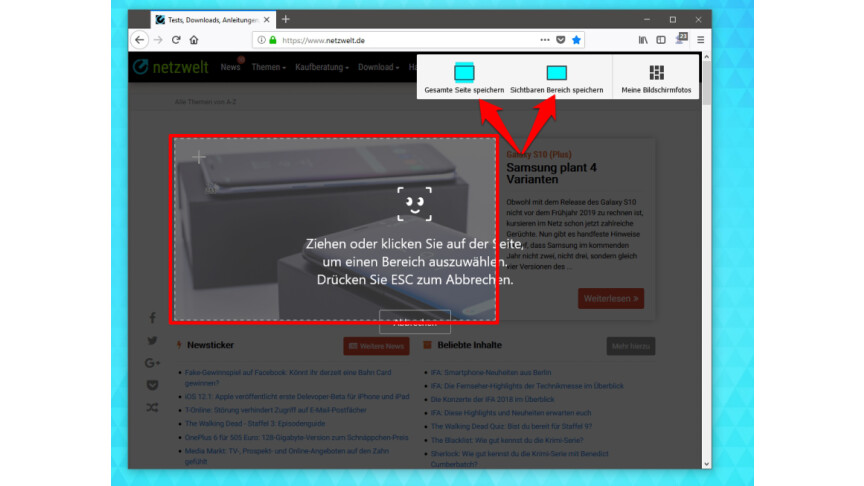Open Meine Bildschirmfotos
The width and height of the screenshot is (864, 486).
pos(656,78)
